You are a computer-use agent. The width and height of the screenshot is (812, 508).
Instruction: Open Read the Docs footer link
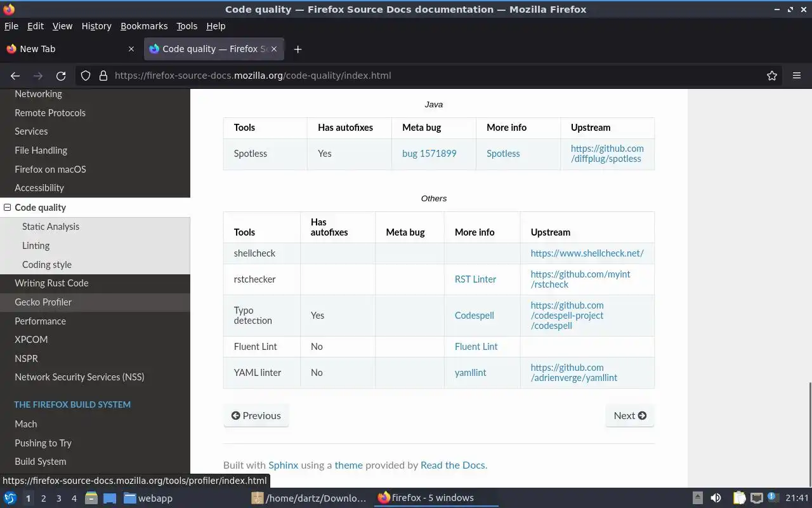tap(453, 465)
